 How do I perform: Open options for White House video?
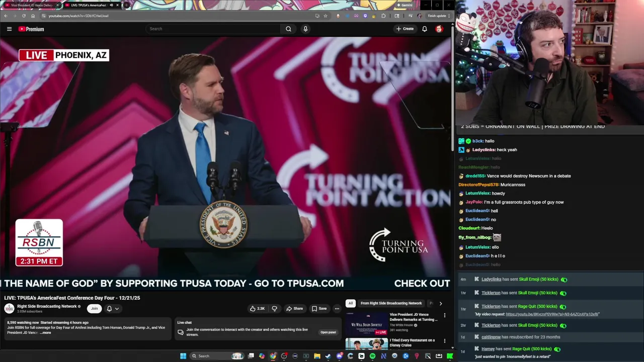[x=444, y=315]
